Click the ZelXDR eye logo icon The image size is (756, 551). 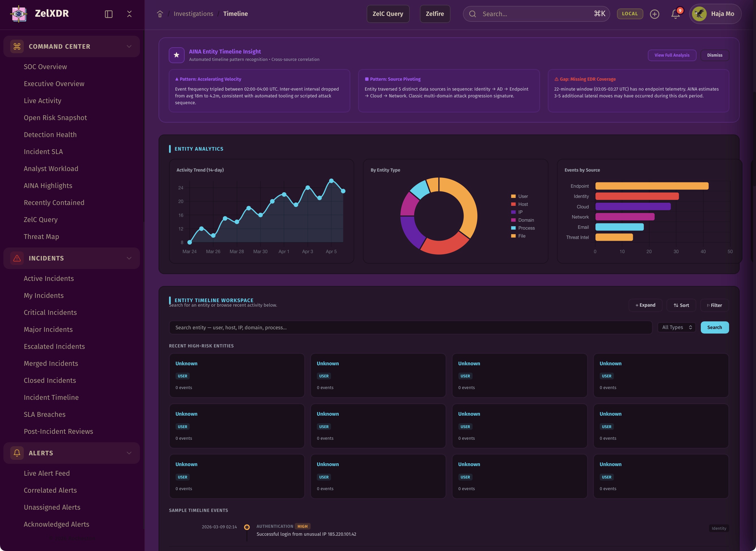pyautogui.click(x=19, y=14)
